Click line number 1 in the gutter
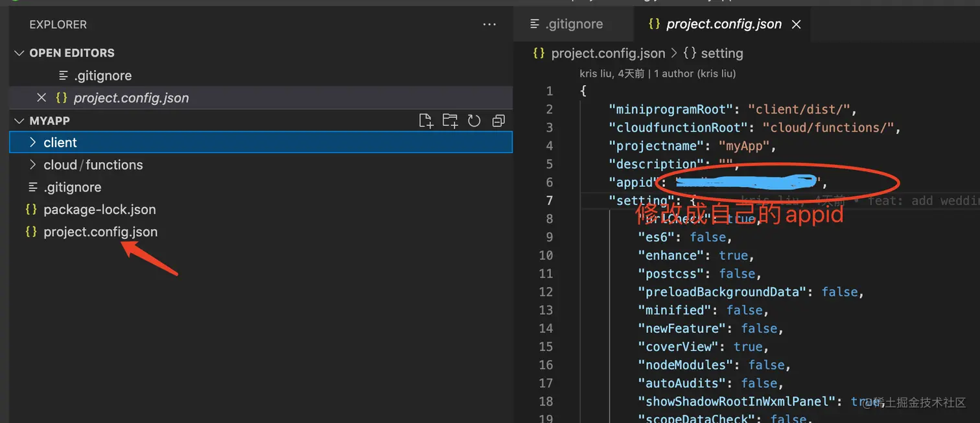980x423 pixels. pos(550,91)
